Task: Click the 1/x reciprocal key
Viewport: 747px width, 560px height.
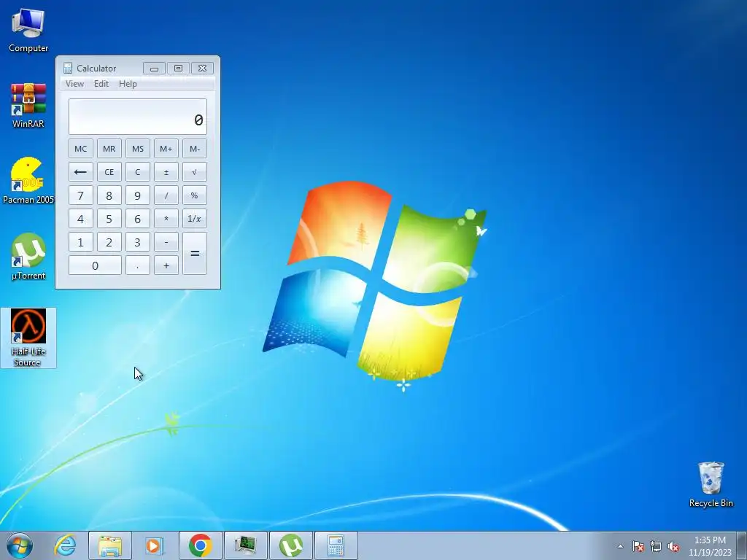Action: point(195,219)
